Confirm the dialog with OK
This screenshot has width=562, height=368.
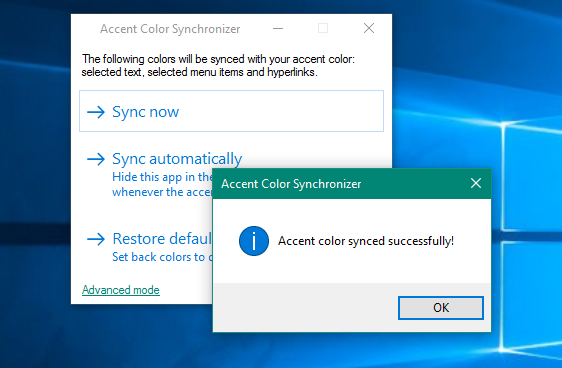tap(440, 308)
